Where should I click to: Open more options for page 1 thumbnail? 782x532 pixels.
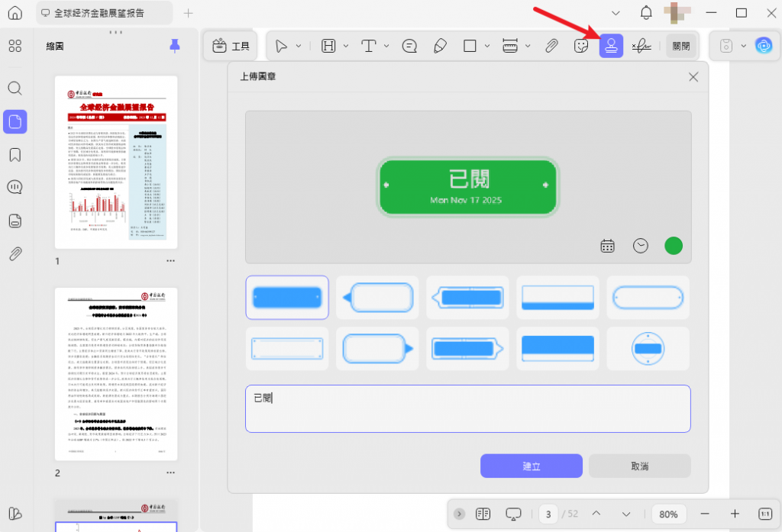pyautogui.click(x=170, y=261)
